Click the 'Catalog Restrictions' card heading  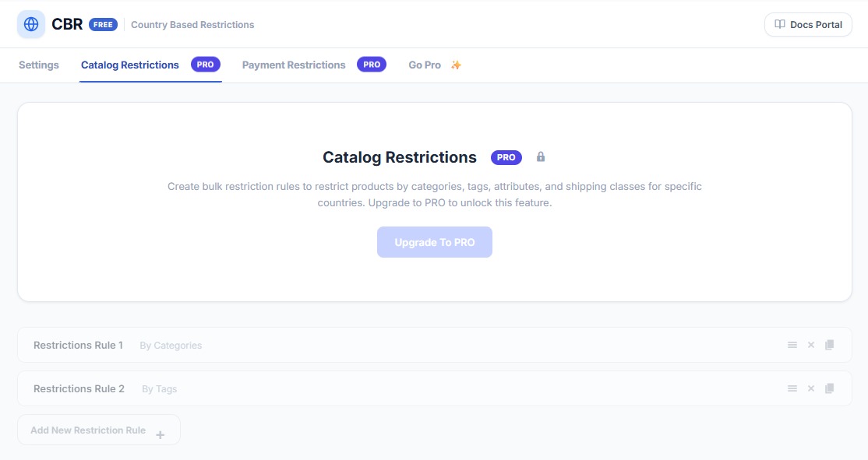pyautogui.click(x=400, y=157)
